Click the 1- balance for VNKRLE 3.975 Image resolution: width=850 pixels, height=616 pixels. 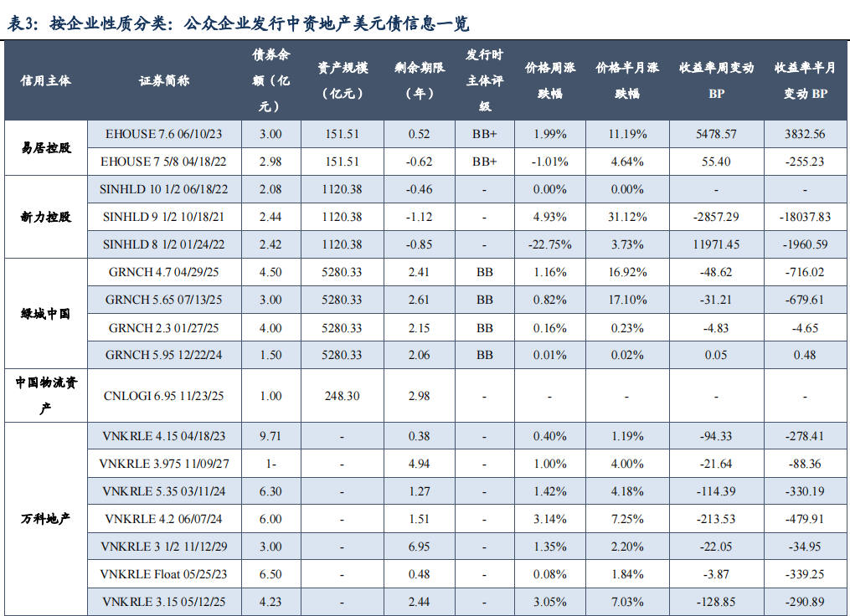coord(270,464)
